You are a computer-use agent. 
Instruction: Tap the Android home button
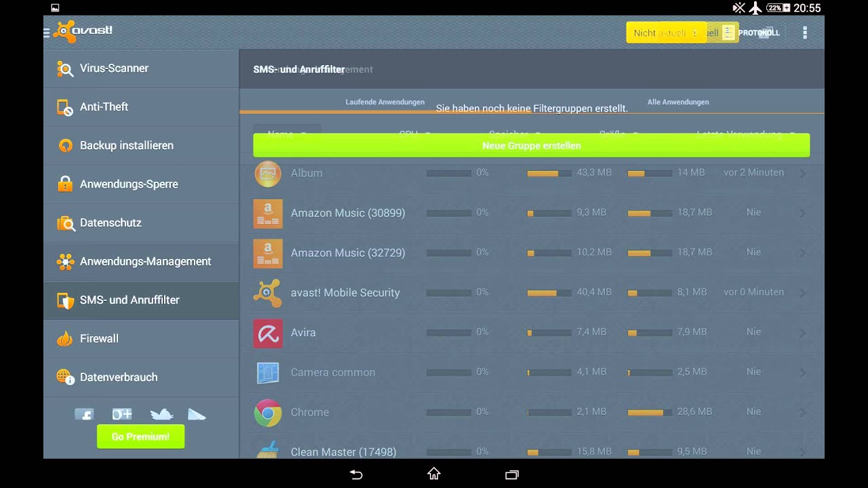(x=434, y=474)
